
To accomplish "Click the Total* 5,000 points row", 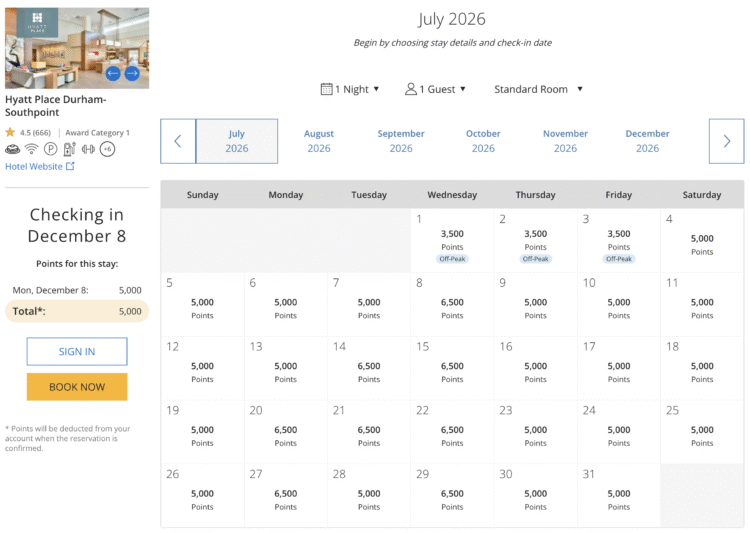I will (77, 311).
